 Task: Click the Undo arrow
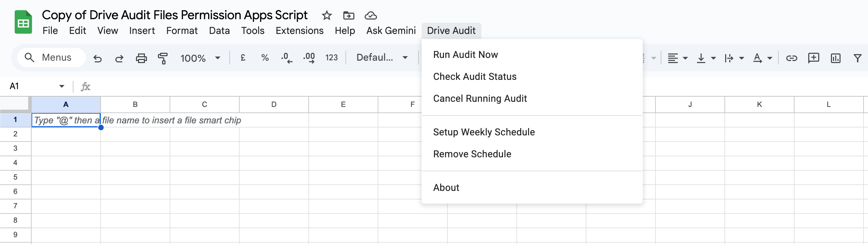click(98, 58)
